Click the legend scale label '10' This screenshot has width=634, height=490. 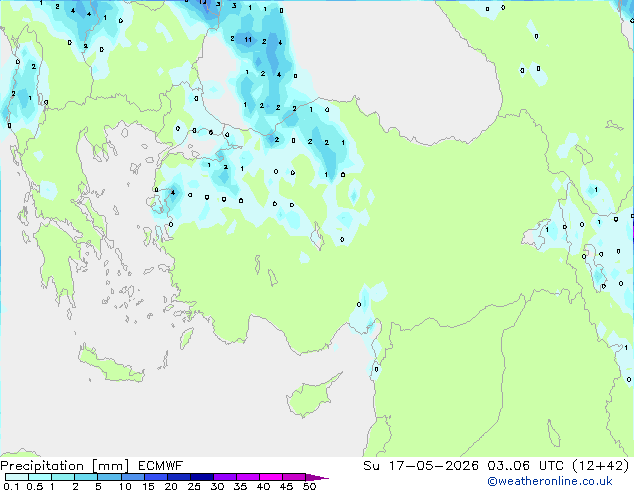(x=125, y=486)
